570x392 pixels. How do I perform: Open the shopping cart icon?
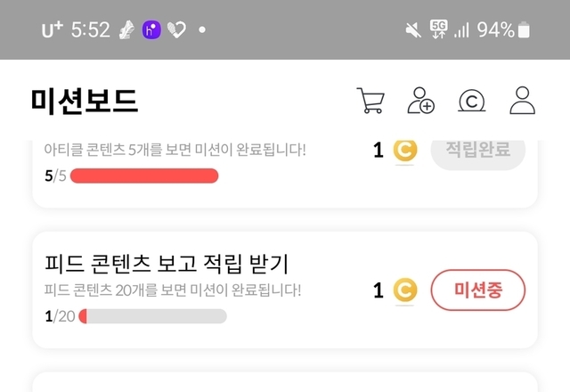click(370, 101)
